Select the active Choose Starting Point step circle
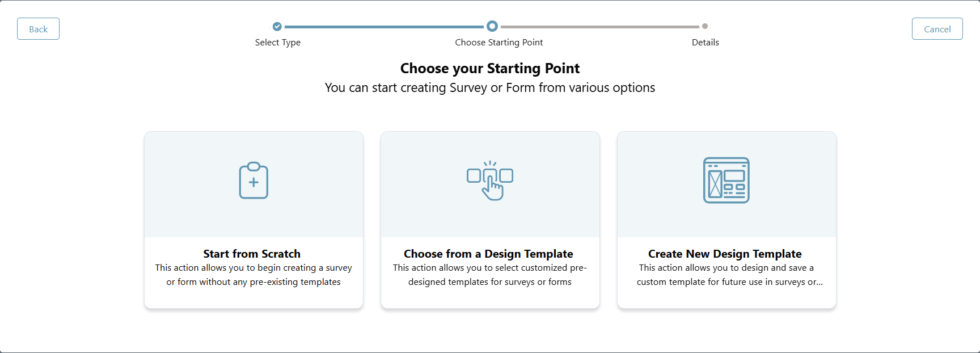980x353 pixels. (492, 26)
